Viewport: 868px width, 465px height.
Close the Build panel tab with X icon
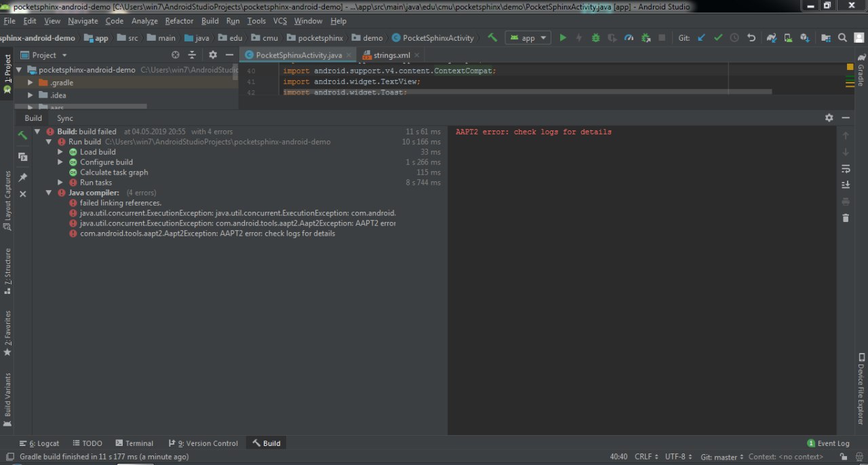tap(22, 194)
